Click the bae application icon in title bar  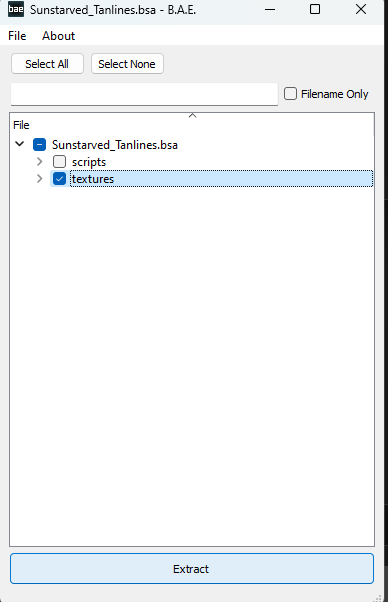[x=16, y=9]
